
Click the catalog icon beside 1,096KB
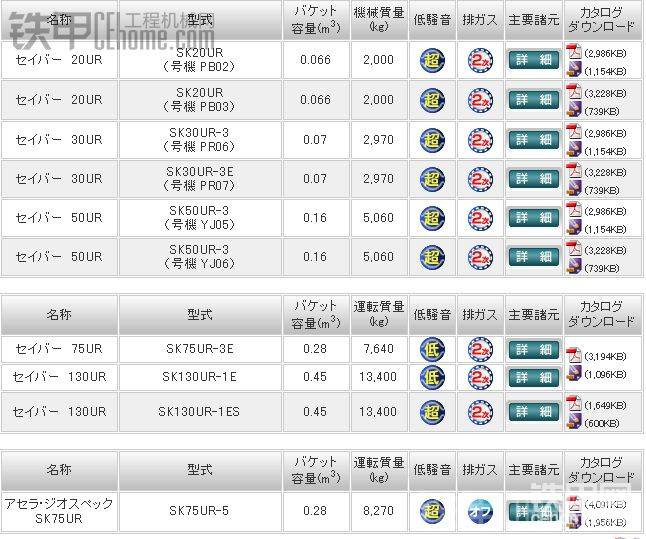573,374
